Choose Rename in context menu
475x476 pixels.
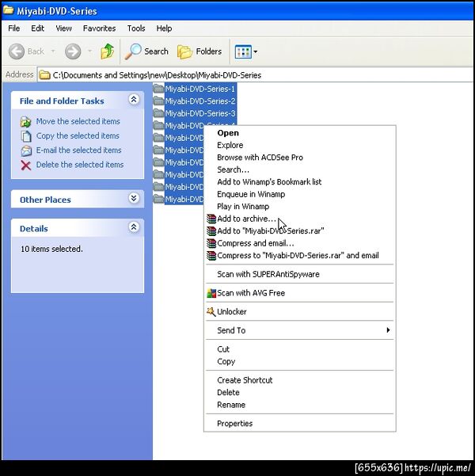tap(299, 405)
